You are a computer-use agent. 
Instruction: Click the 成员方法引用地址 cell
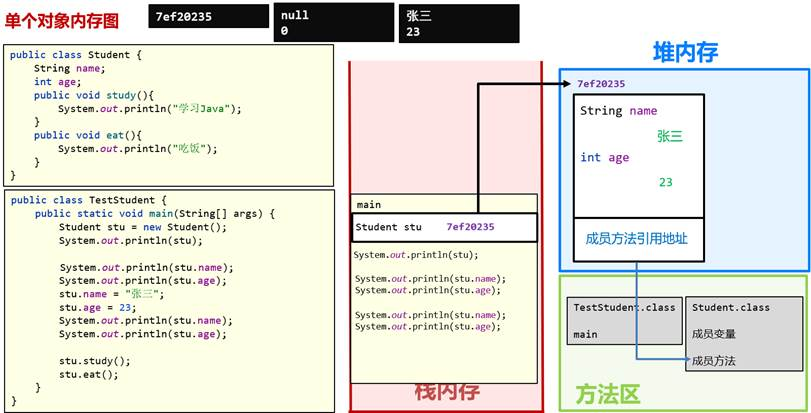point(639,239)
